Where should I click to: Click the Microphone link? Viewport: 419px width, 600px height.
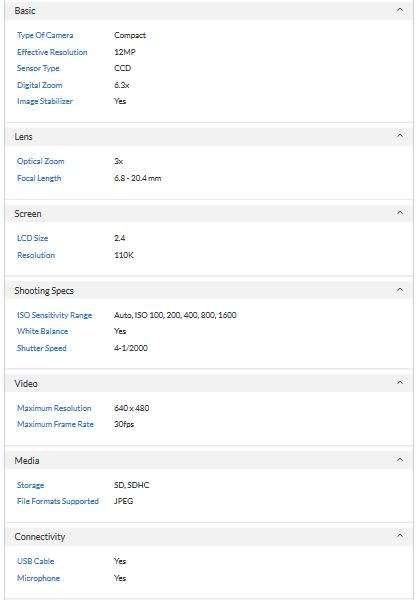(39, 578)
